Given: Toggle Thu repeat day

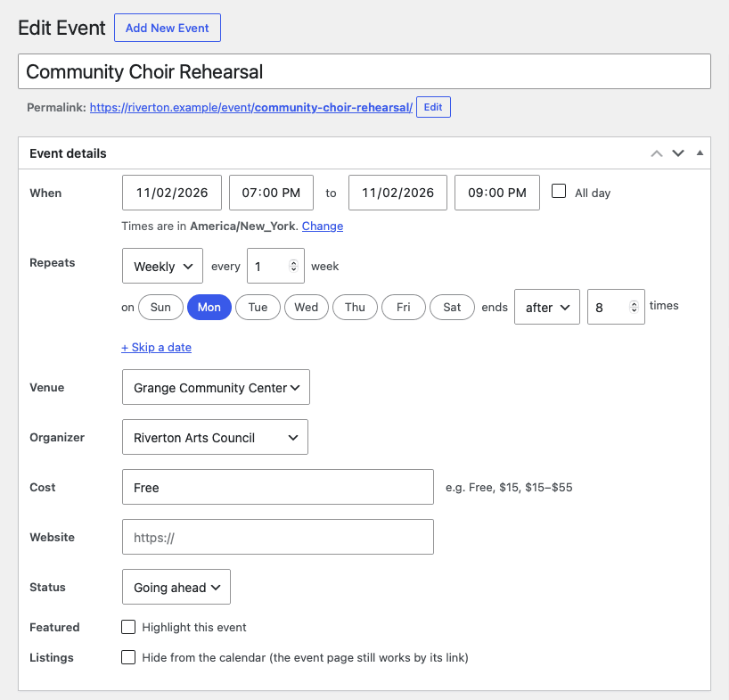Looking at the screenshot, I should coord(355,307).
